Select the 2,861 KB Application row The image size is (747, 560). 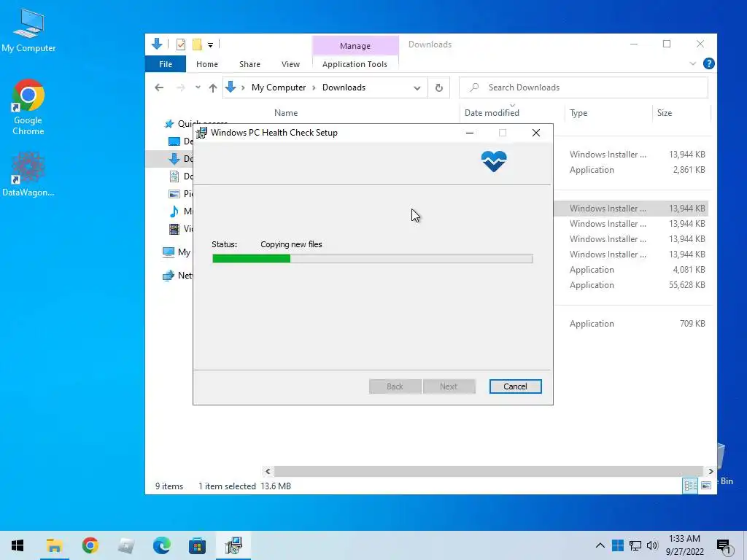(x=631, y=170)
